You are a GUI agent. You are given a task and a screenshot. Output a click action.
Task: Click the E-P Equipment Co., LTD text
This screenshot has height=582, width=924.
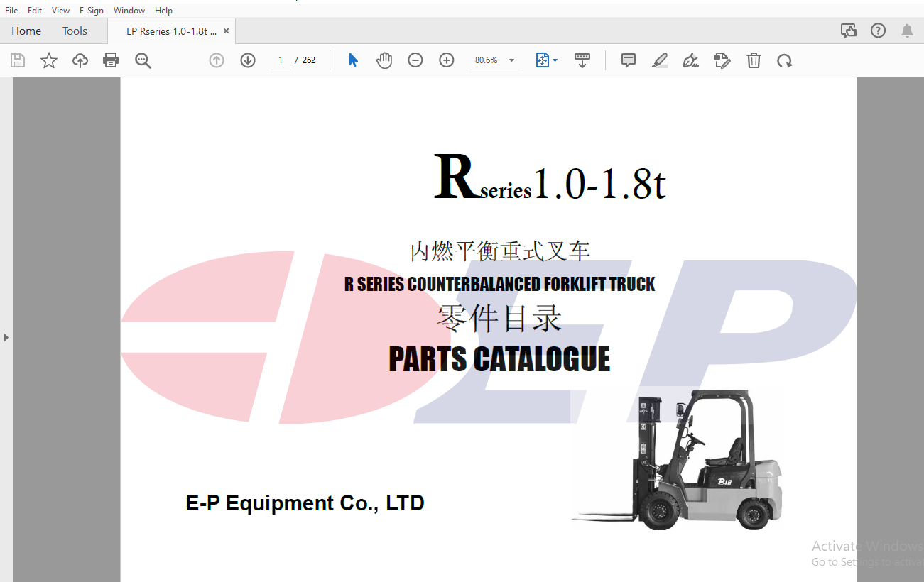pos(305,503)
